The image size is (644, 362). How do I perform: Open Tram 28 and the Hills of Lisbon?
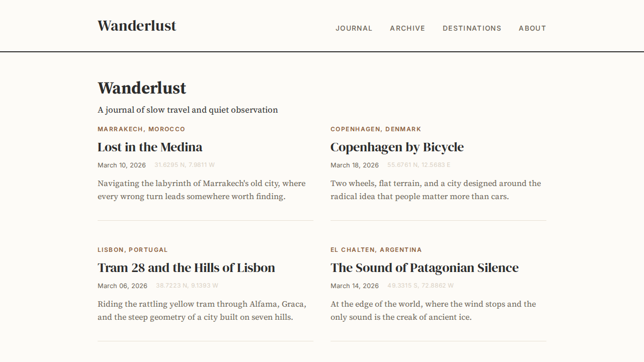pos(186,268)
